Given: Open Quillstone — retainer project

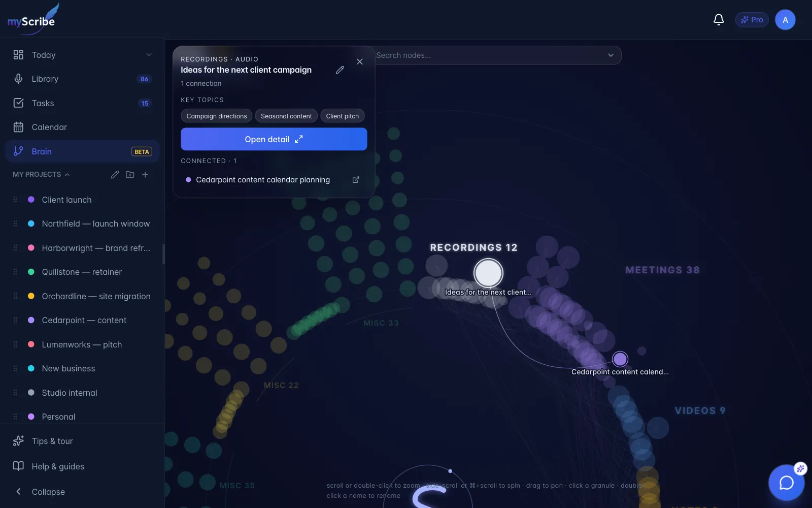Looking at the screenshot, I should pos(82,272).
